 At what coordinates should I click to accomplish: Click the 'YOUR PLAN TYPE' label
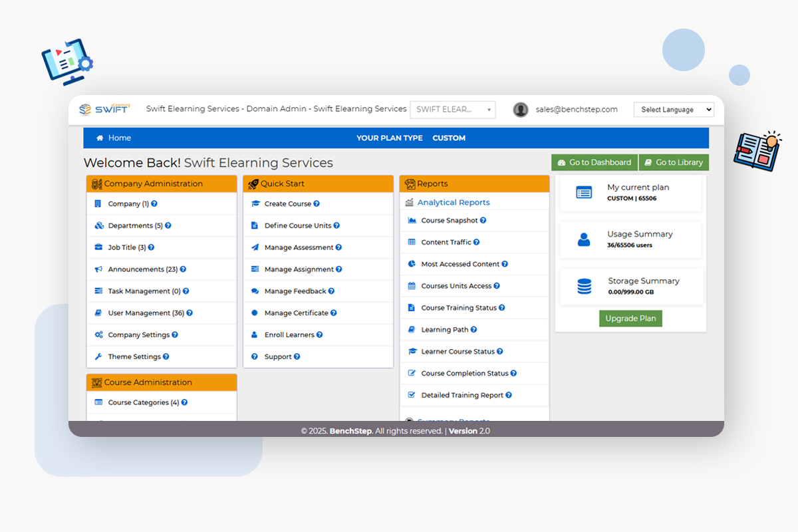point(390,138)
